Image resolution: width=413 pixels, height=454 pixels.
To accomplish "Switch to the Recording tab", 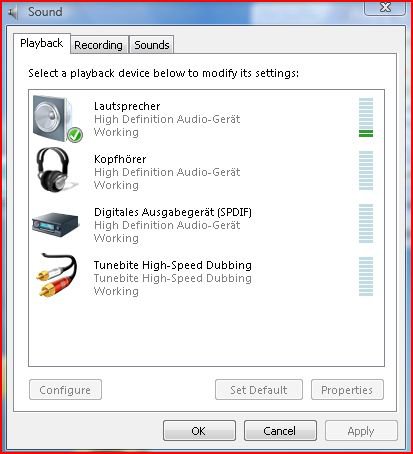I will pyautogui.click(x=99, y=45).
